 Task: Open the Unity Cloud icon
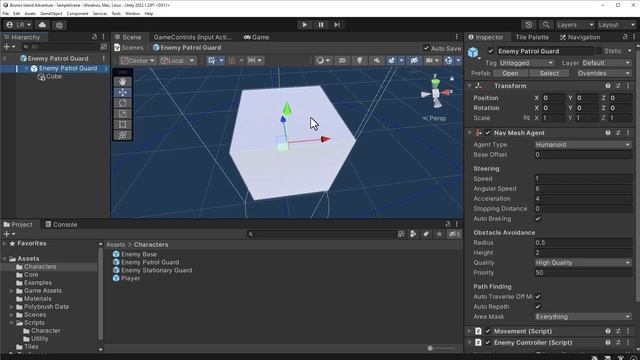(x=42, y=25)
